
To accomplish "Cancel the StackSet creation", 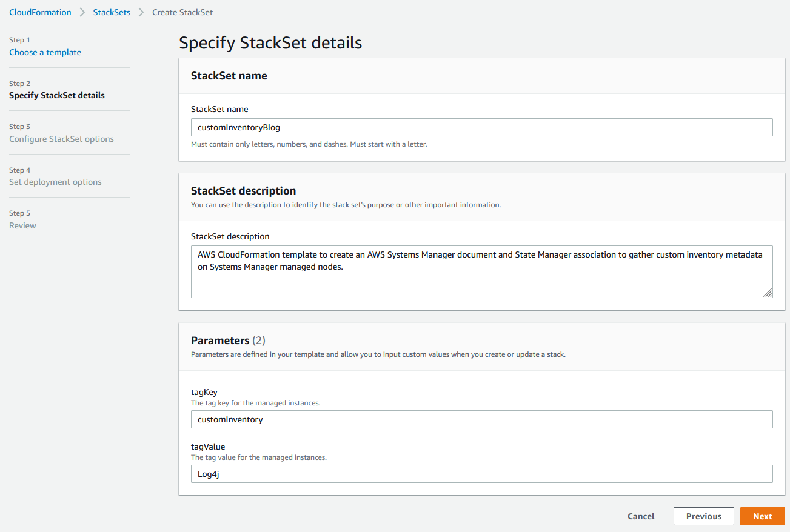I will [x=640, y=516].
